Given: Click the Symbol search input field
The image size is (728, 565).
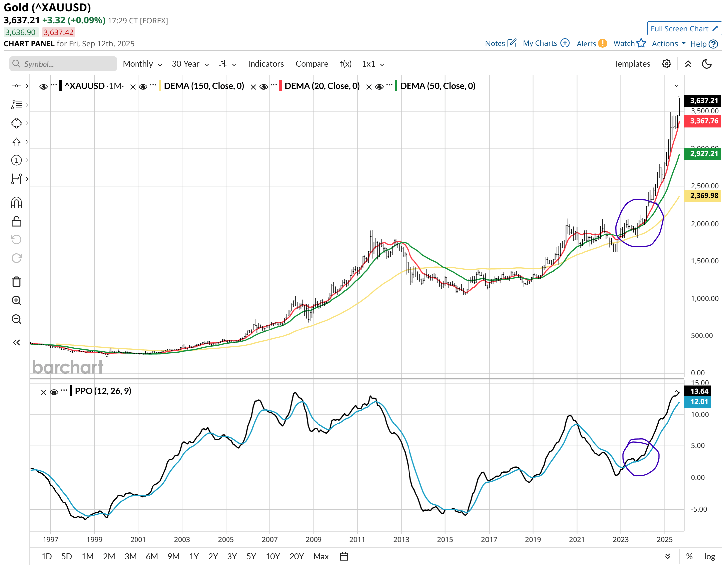Looking at the screenshot, I should 62,64.
